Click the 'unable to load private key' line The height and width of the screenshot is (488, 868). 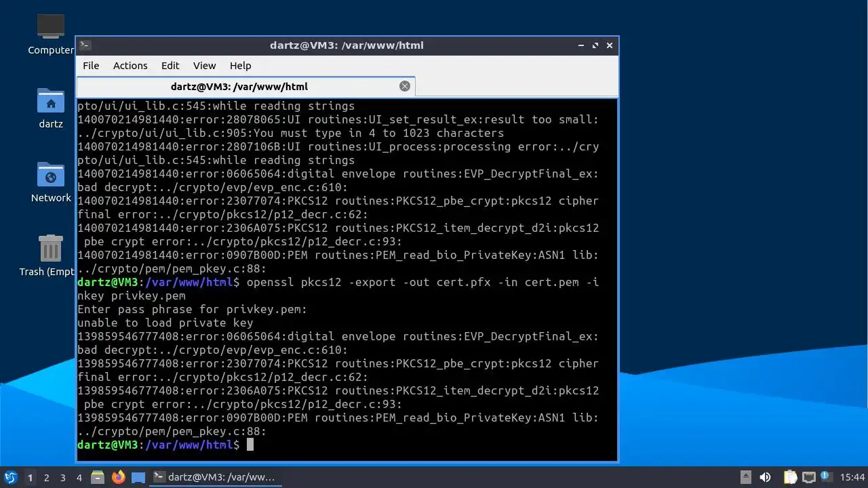coord(165,323)
